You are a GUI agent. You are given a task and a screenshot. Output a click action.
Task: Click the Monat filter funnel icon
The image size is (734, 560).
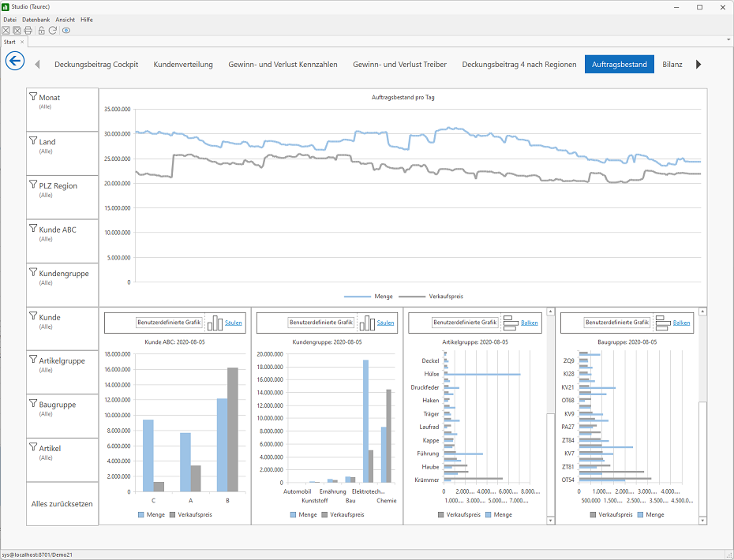pyautogui.click(x=33, y=96)
